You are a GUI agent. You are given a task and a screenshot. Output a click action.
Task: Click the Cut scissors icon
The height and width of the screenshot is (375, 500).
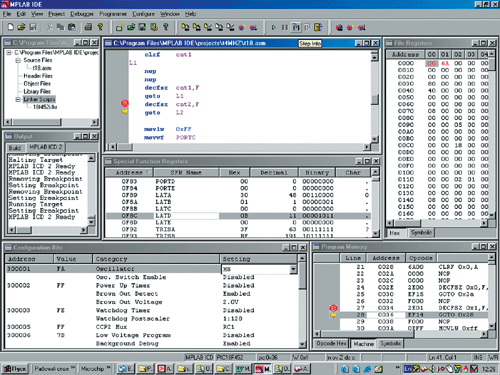coord(50,27)
